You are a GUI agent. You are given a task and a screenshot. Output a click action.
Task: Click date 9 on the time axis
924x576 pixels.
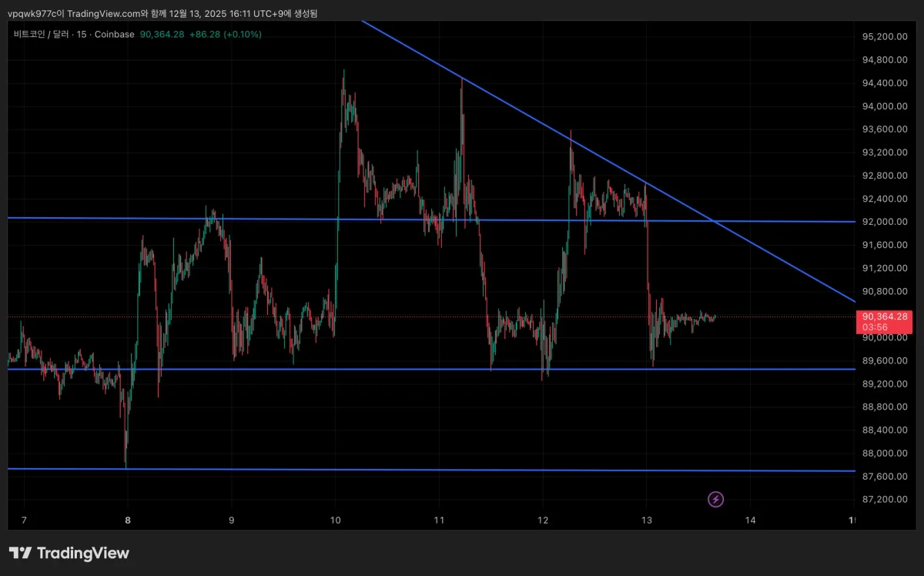232,520
